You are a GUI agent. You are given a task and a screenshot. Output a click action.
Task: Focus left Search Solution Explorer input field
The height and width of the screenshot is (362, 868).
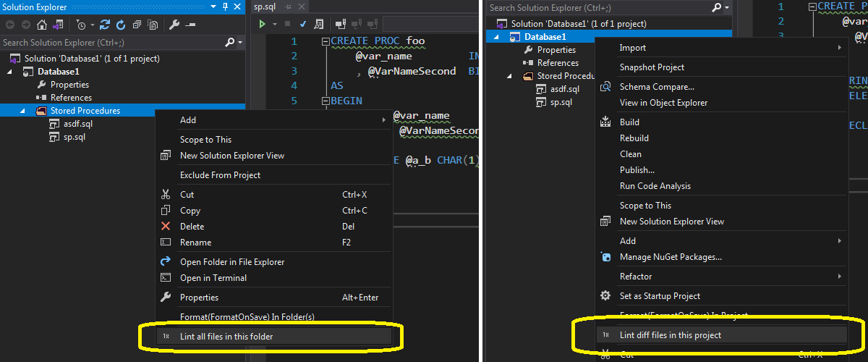(112, 43)
